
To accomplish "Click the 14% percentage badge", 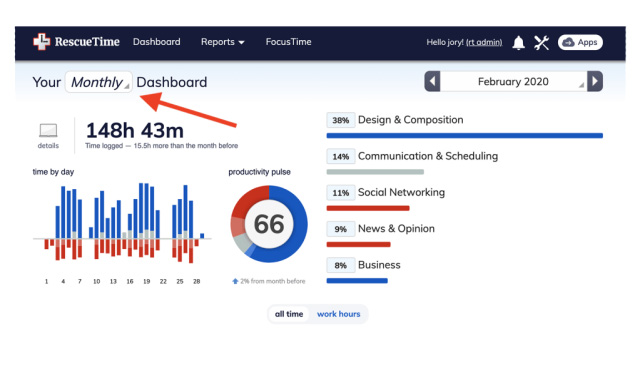I will pos(341,157).
